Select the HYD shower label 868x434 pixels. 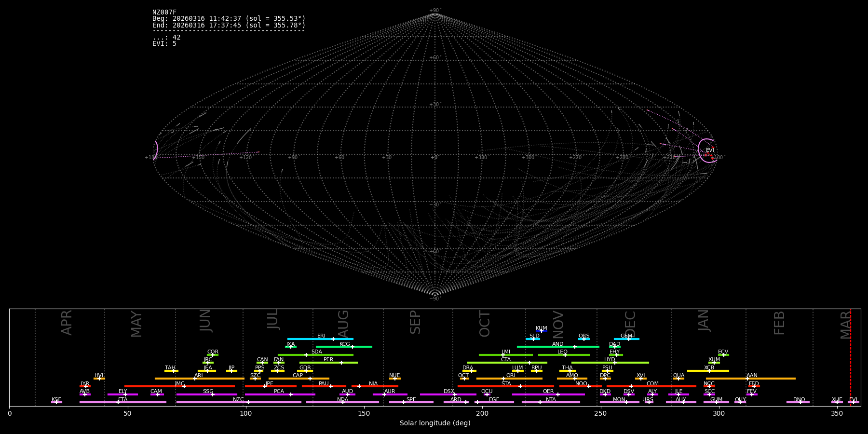coord(610,360)
